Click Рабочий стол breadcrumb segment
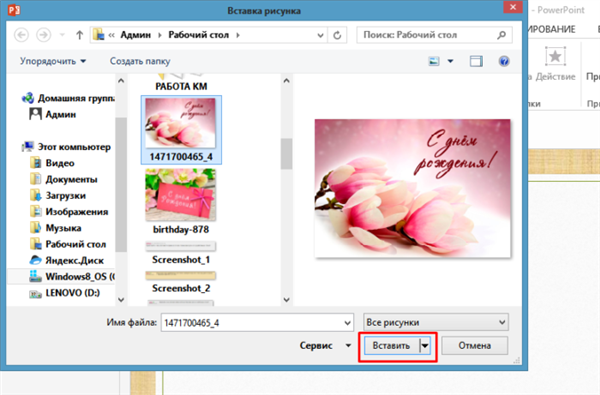Image resolution: width=600 pixels, height=395 pixels. tap(199, 35)
